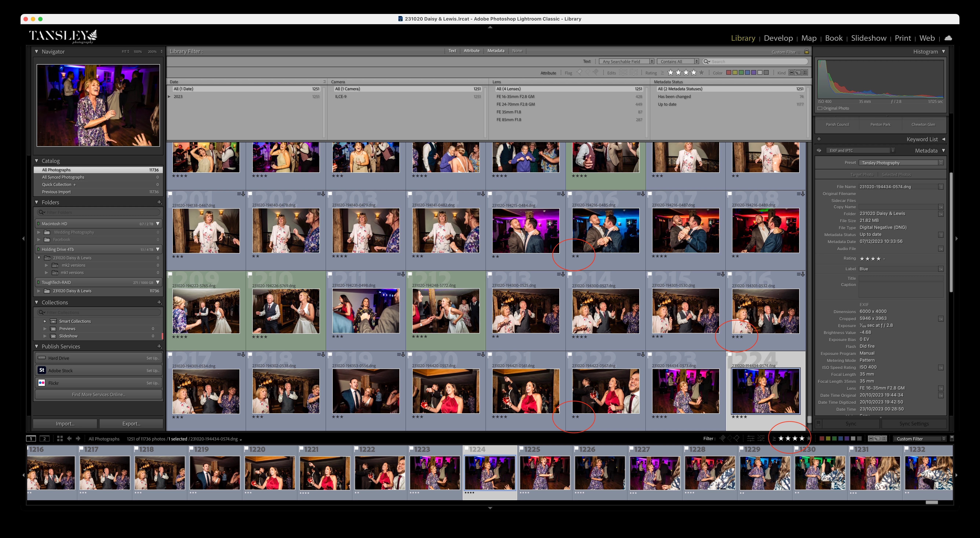Select the Metadata filter tab
This screenshot has height=538, width=980.
pos(496,51)
